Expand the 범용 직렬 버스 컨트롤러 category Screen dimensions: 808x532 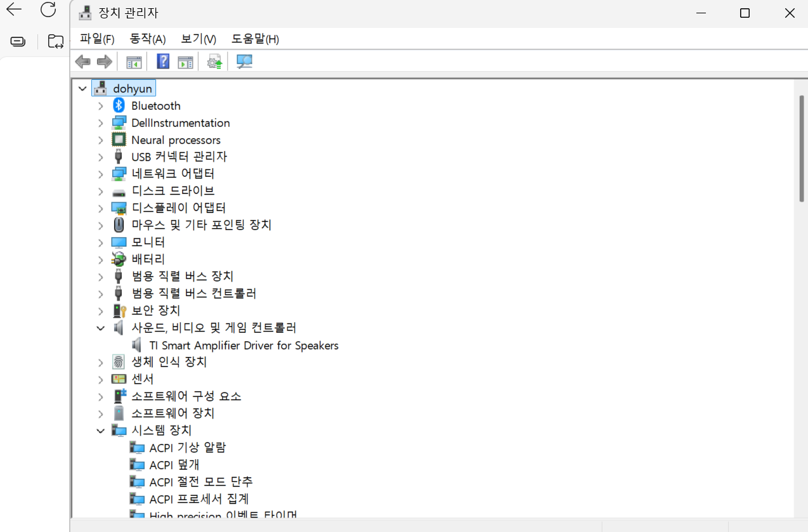tap(100, 294)
